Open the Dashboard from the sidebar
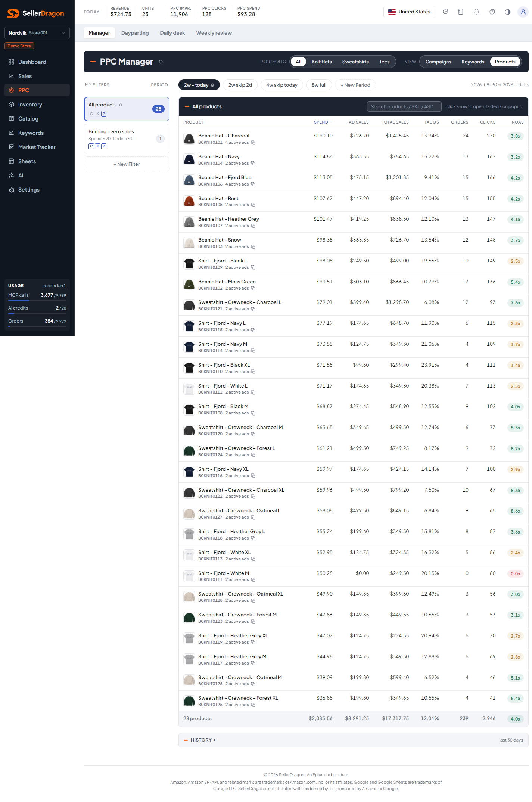This screenshot has height=802, width=532. click(37, 62)
